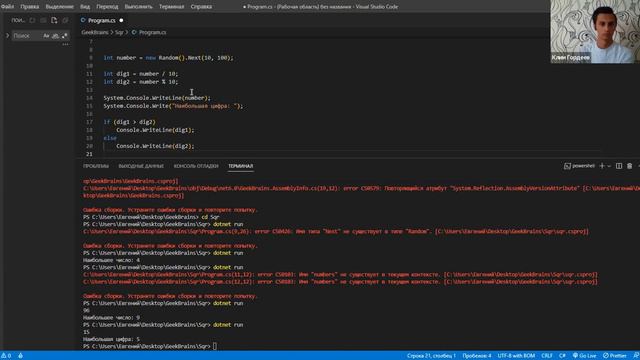The image size is (640, 360).
Task: Start Go Live server
Action: [584, 356]
